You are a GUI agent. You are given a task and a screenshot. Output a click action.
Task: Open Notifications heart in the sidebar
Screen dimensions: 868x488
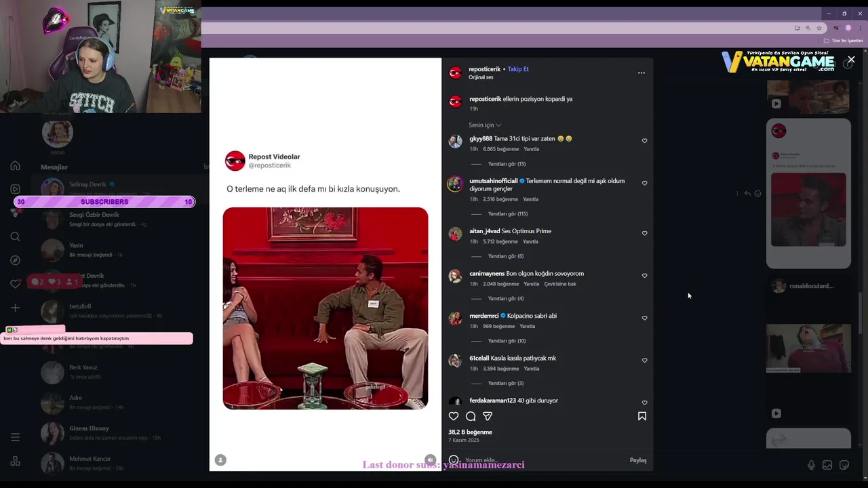[15, 284]
